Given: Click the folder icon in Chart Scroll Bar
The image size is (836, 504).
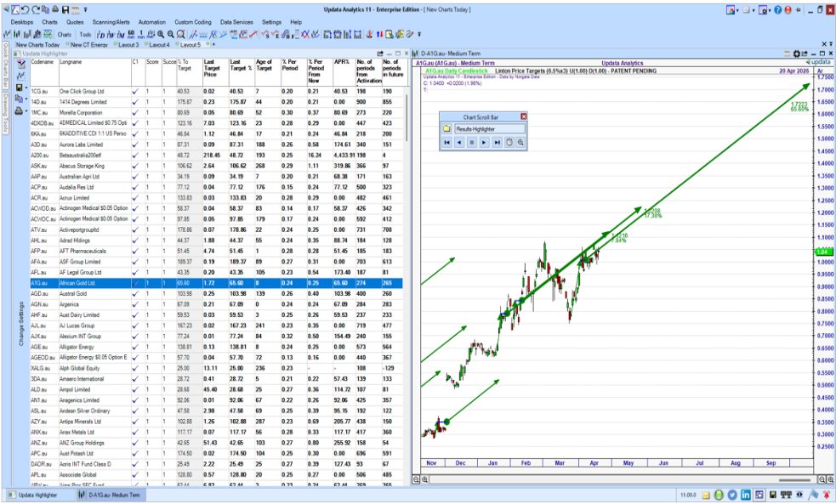Looking at the screenshot, I should (x=446, y=129).
